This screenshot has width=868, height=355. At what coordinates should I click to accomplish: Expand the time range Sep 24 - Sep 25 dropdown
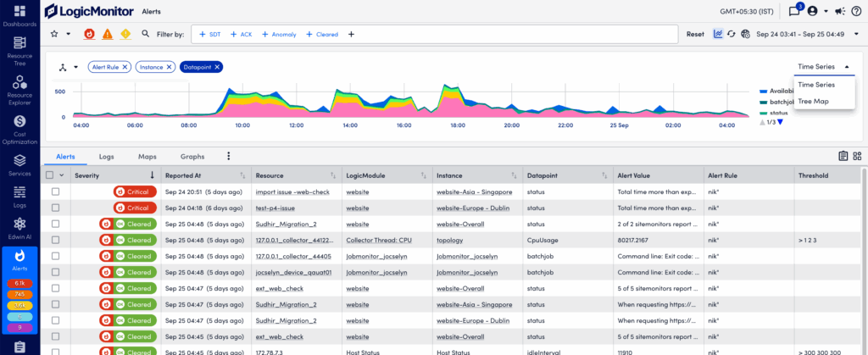855,34
